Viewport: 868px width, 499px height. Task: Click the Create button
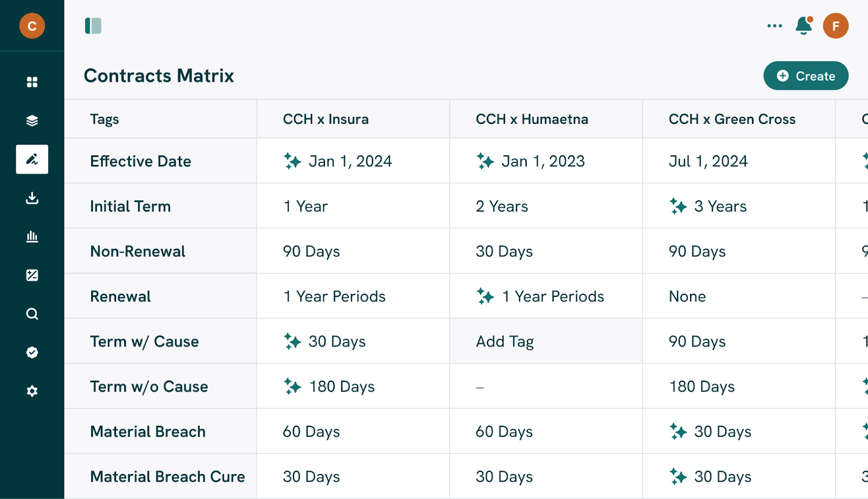click(x=806, y=76)
